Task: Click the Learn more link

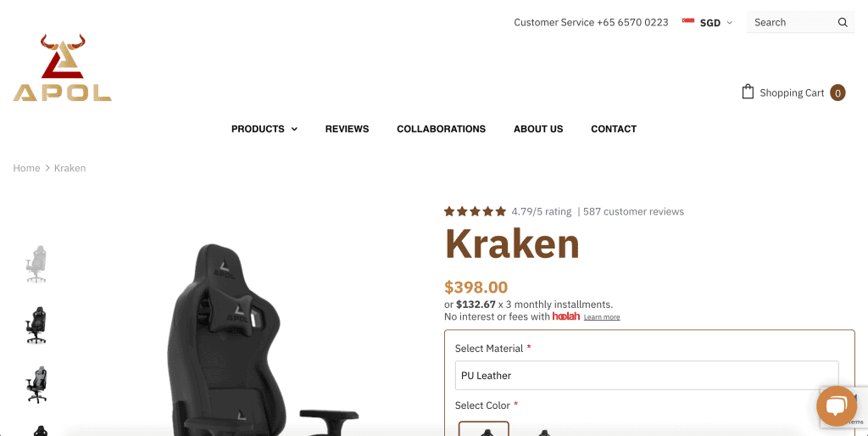Action: click(602, 317)
